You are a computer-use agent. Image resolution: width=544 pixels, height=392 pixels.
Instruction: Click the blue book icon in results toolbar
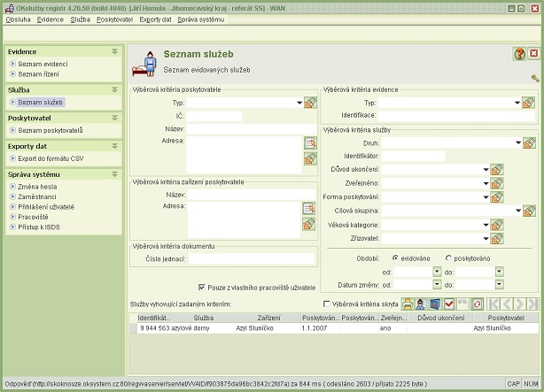click(x=435, y=304)
